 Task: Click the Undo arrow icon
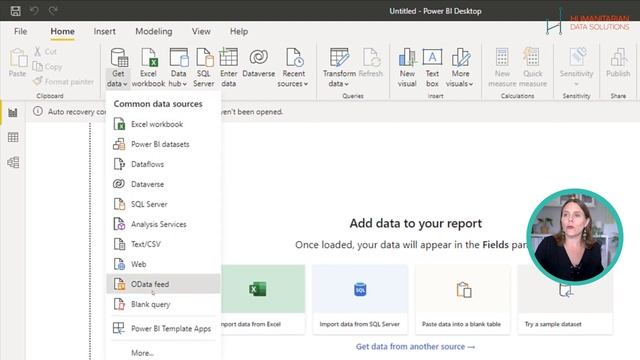pyautogui.click(x=34, y=11)
